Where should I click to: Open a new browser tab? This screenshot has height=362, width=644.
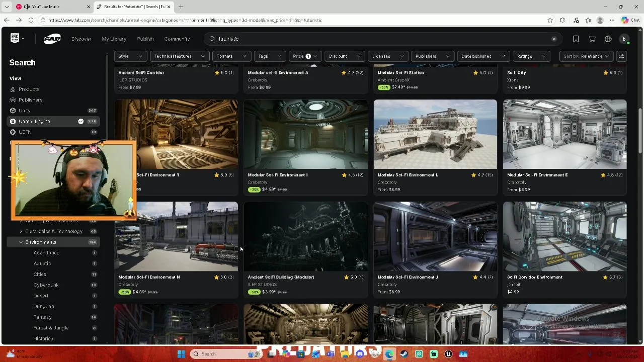181,7
